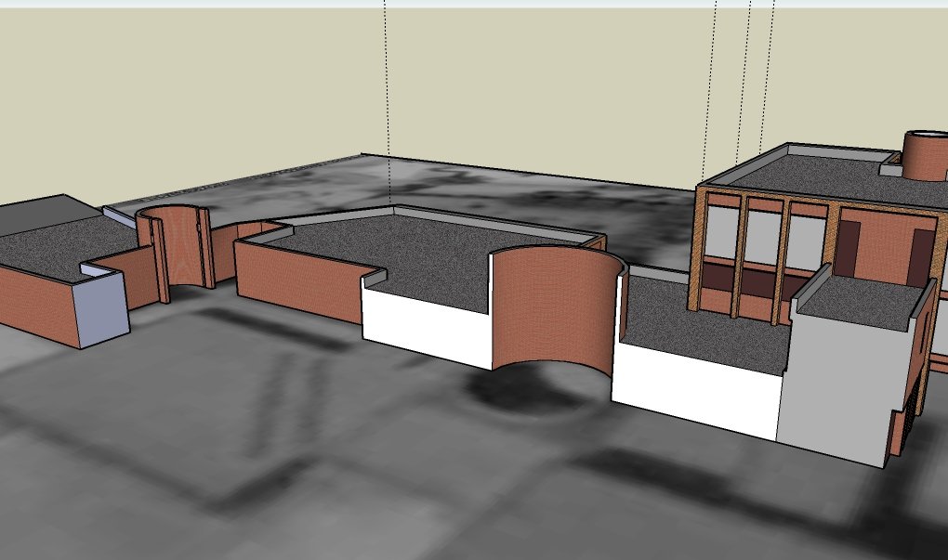The width and height of the screenshot is (948, 560).
Task: Select the large curved brick wall in center
Action: [x=548, y=311]
